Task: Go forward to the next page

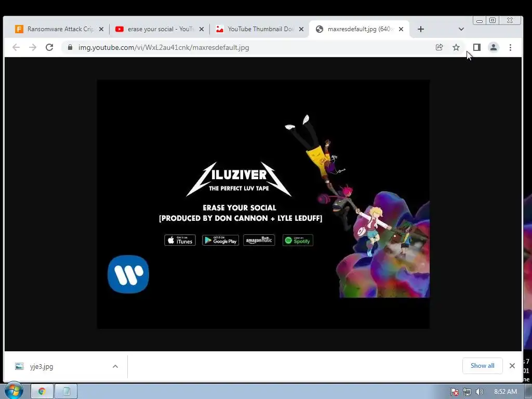Action: tap(33, 47)
